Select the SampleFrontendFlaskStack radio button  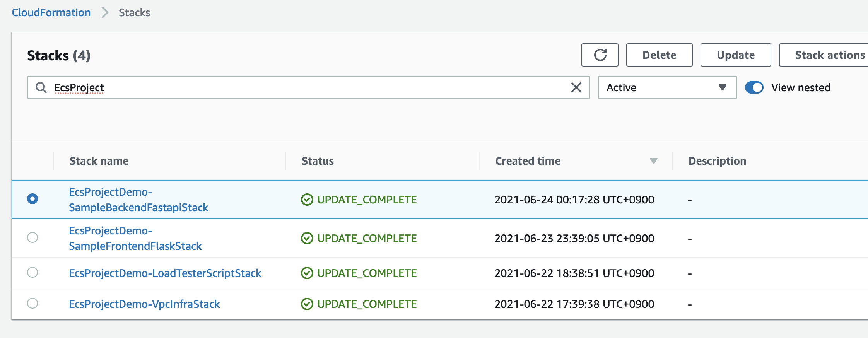coord(32,237)
